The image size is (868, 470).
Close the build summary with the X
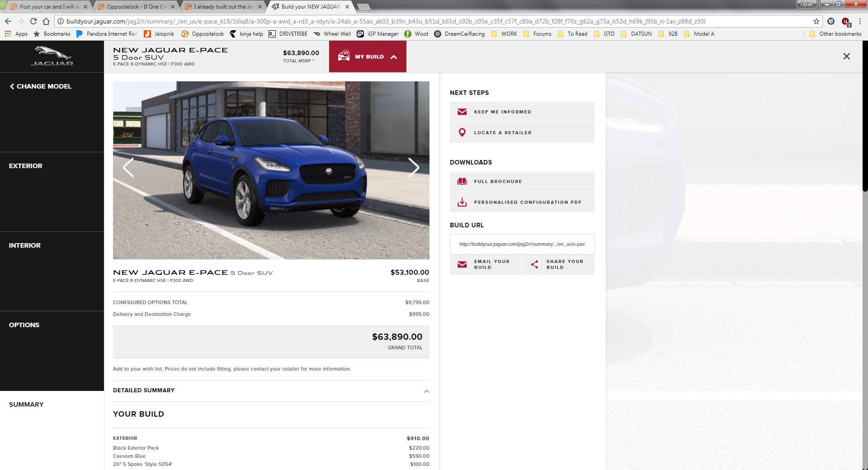(x=846, y=56)
